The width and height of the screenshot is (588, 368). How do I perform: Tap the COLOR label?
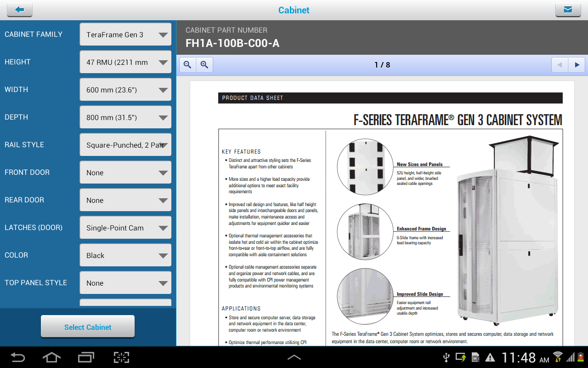[x=16, y=255]
